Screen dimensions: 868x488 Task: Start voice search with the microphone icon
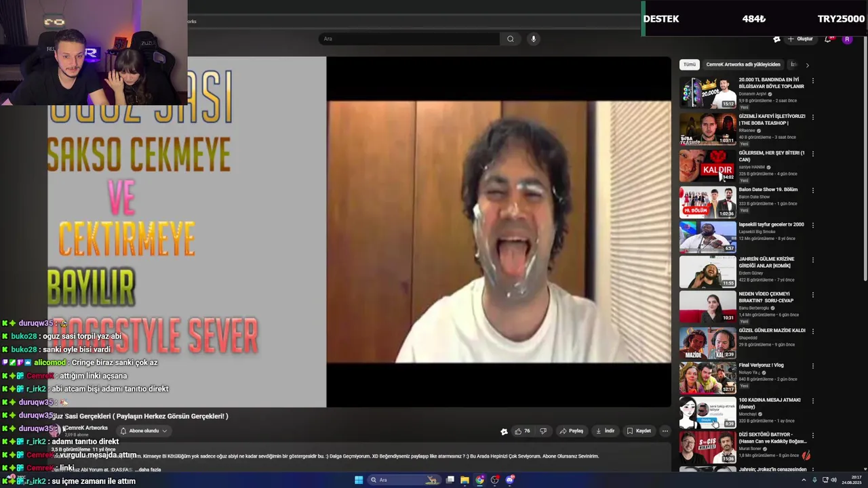pyautogui.click(x=534, y=39)
